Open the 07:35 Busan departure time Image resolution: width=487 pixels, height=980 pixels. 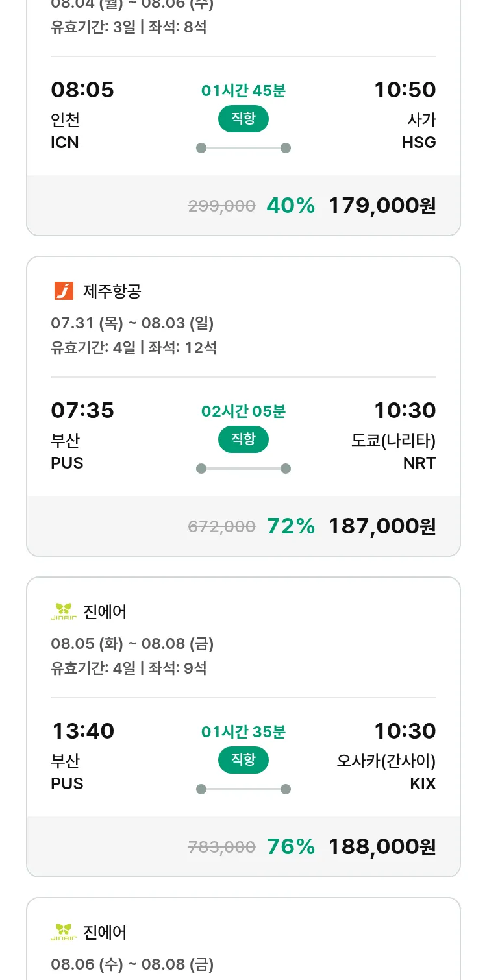pos(82,410)
